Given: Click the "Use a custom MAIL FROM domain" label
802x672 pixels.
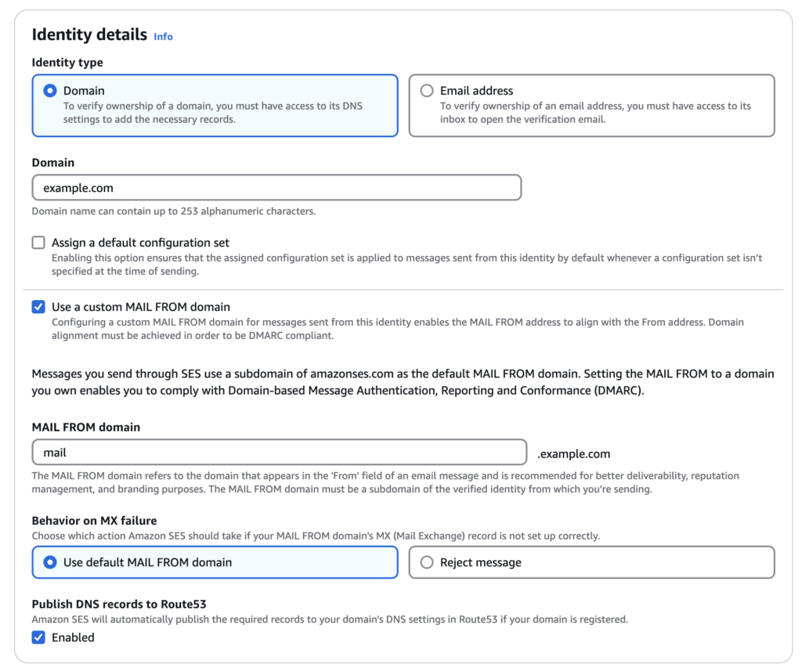Looking at the screenshot, I should pyautogui.click(x=141, y=307).
